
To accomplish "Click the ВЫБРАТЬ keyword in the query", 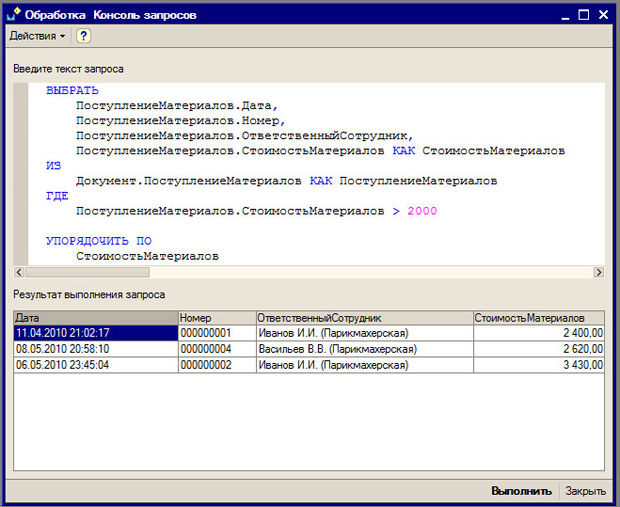I will [72, 91].
